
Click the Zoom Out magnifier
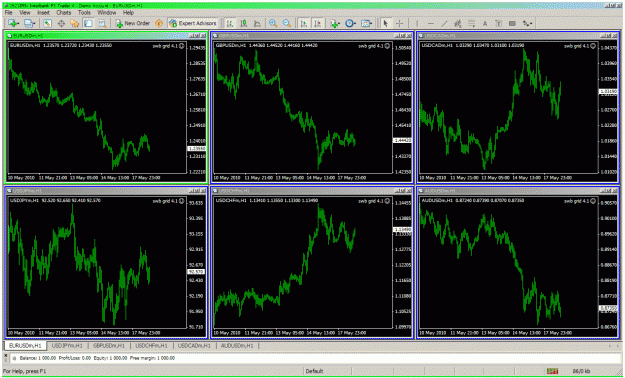point(287,24)
